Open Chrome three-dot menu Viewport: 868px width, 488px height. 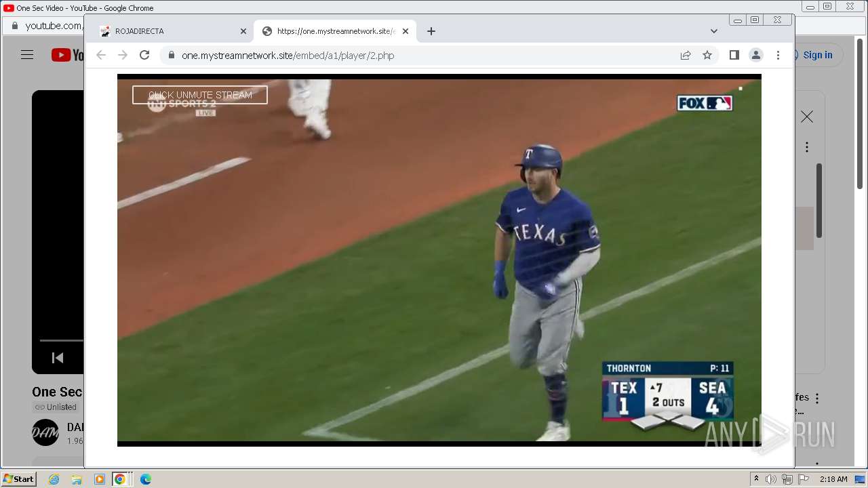point(778,55)
